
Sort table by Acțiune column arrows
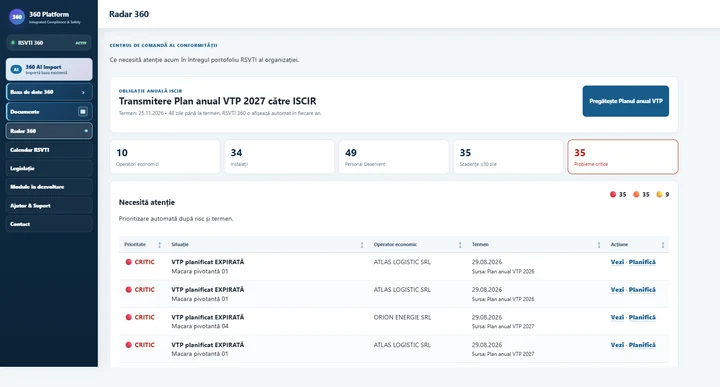tap(663, 245)
